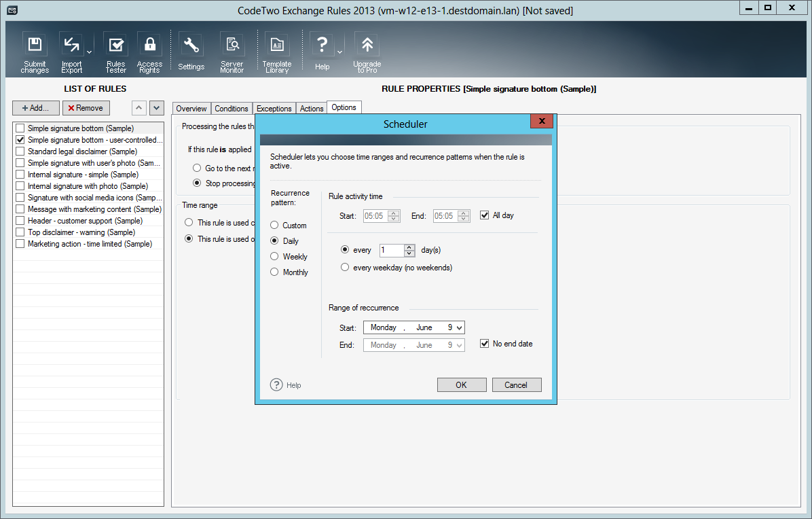Select Monthly recurrence pattern
Screen dimensions: 812x519
click(x=274, y=272)
